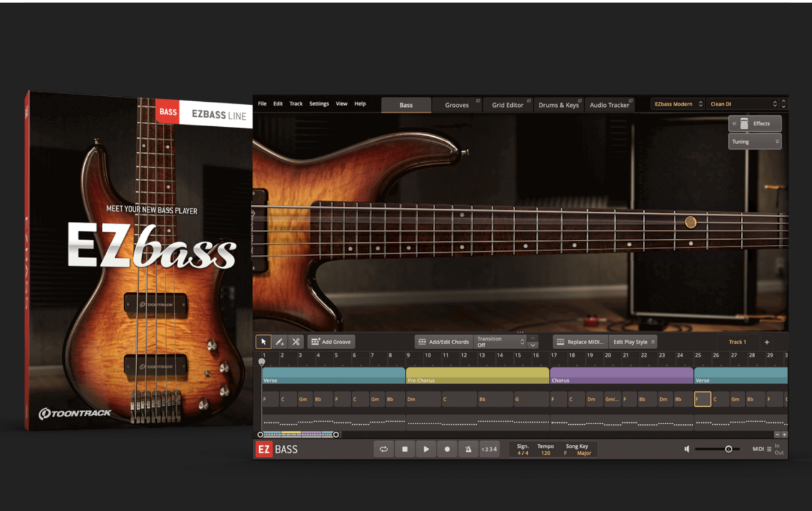The image size is (812, 511).
Task: Add a new track with plus
Action: point(767,342)
